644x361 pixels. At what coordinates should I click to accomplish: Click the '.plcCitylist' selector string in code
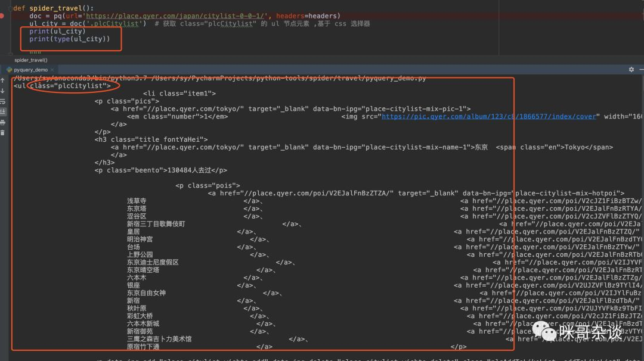tap(114, 24)
